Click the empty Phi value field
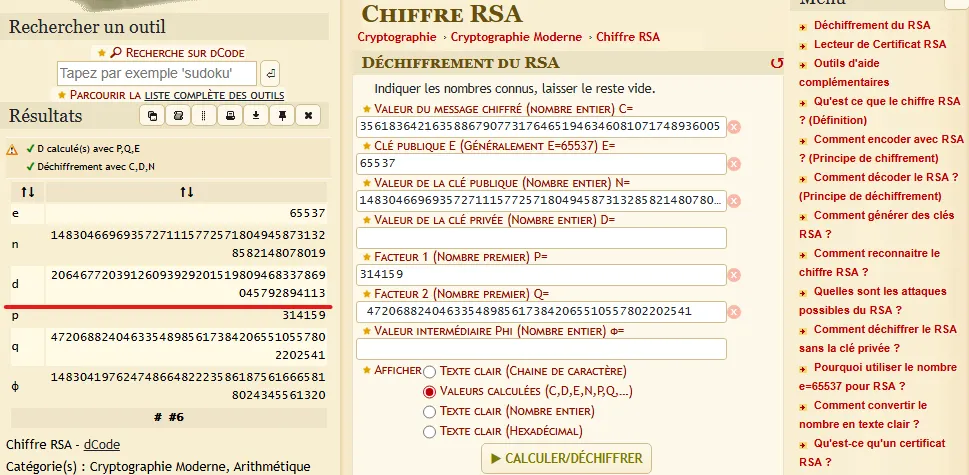This screenshot has height=475, width=969. click(541, 349)
